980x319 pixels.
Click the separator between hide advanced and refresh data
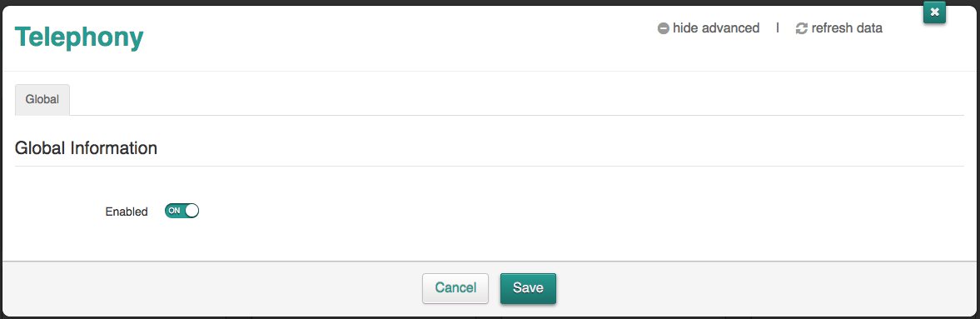pos(778,28)
